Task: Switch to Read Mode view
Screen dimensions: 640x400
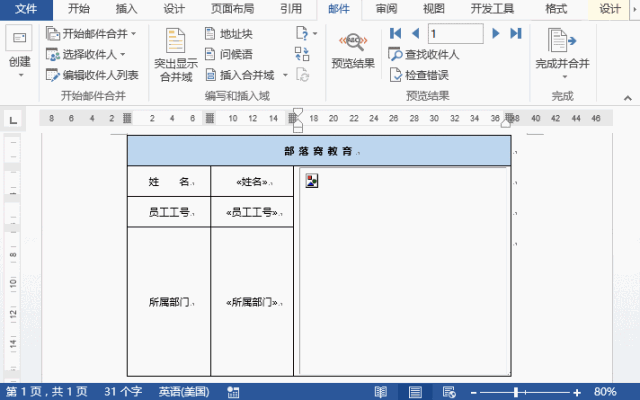Action: pos(380,392)
